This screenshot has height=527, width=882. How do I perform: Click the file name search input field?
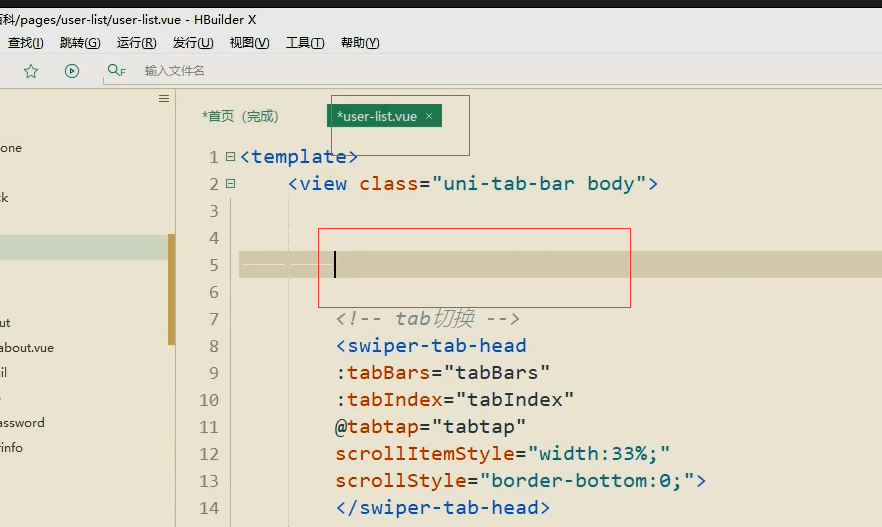[174, 71]
